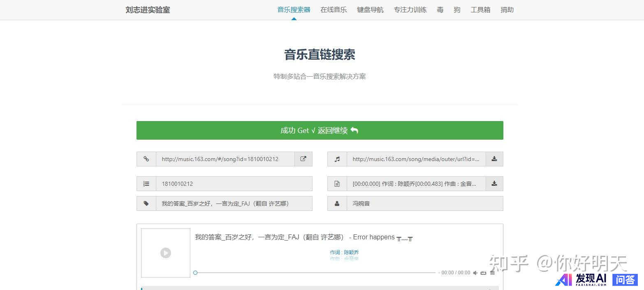Click the tag icon beside the song title
644x290 pixels.
point(146,203)
